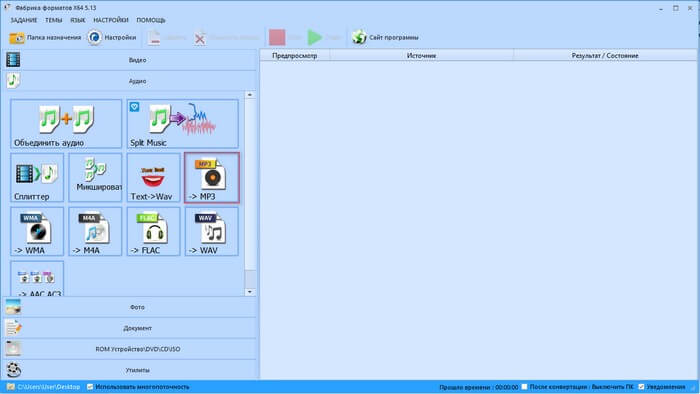The image size is (700, 394).
Task: Click the Источник column header
Action: tap(421, 56)
